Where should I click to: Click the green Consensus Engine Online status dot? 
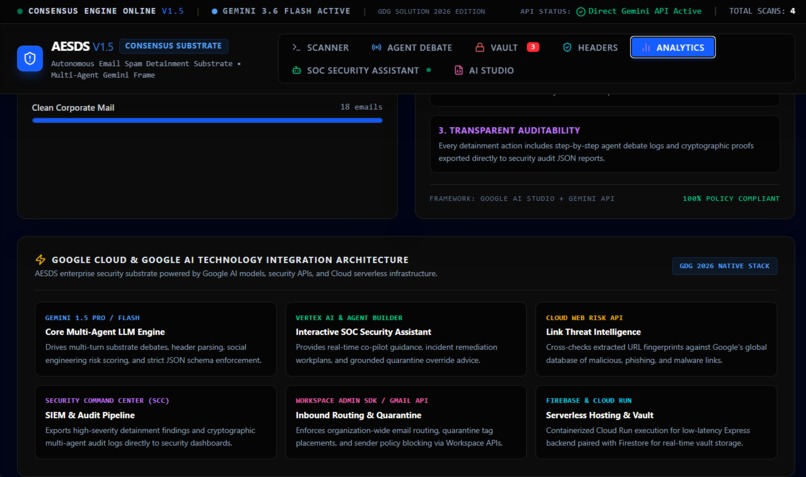pyautogui.click(x=20, y=11)
